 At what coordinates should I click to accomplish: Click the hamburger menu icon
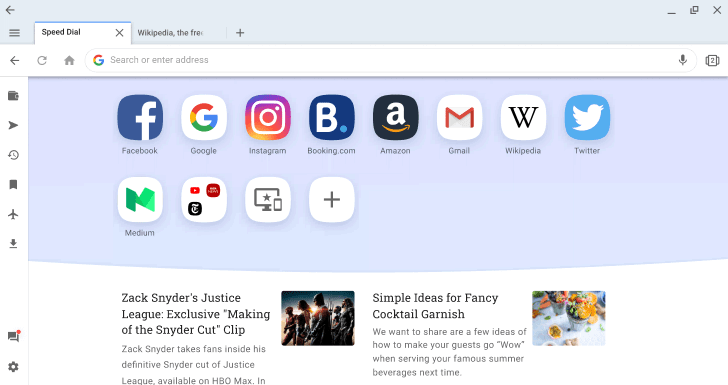tap(14, 33)
